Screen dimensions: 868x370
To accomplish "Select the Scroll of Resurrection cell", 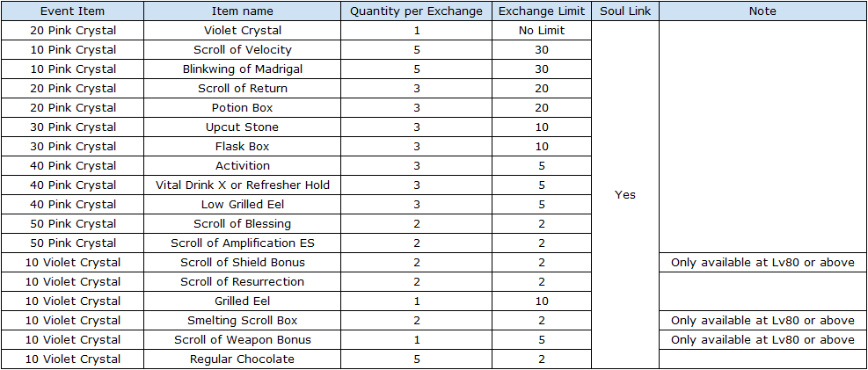I will (243, 282).
